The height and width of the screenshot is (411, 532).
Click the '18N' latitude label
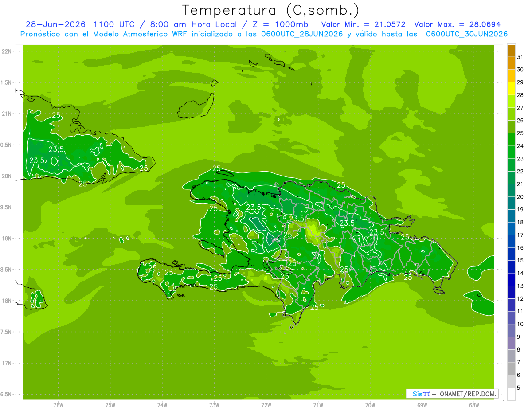tap(8, 301)
